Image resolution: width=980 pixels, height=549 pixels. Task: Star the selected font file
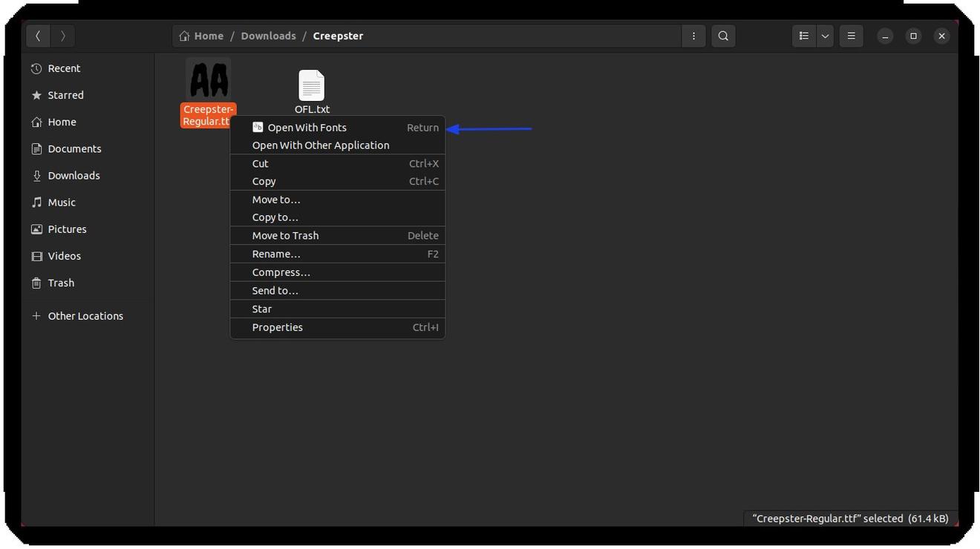point(261,309)
